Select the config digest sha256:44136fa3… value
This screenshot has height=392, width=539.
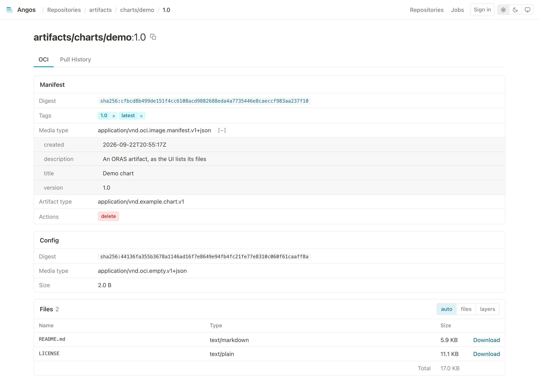204,257
